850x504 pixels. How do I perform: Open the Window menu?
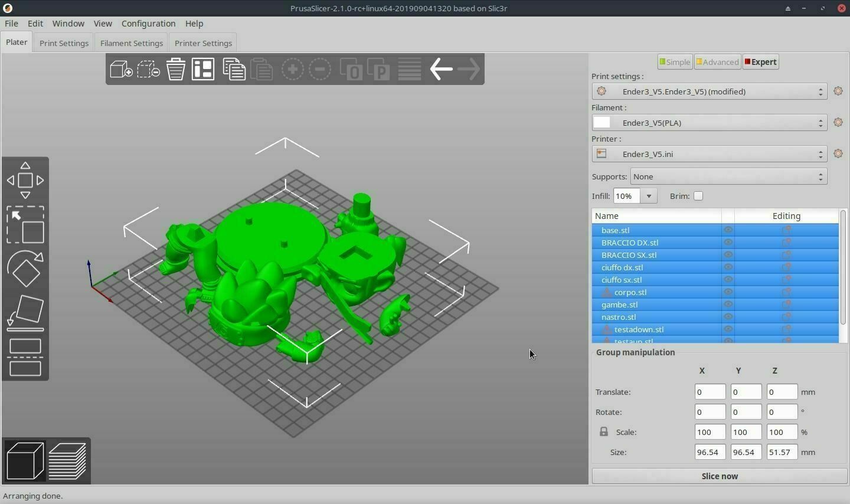[68, 24]
